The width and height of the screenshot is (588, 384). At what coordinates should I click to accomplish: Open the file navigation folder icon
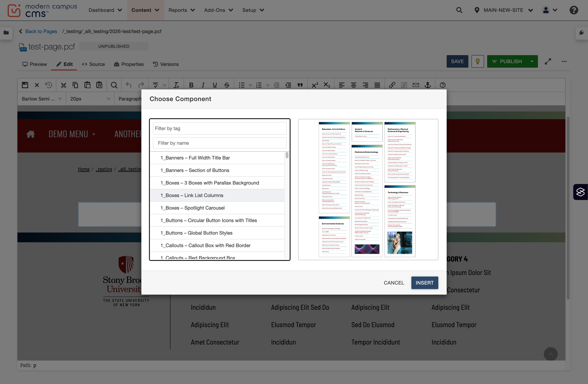[x=6, y=32]
